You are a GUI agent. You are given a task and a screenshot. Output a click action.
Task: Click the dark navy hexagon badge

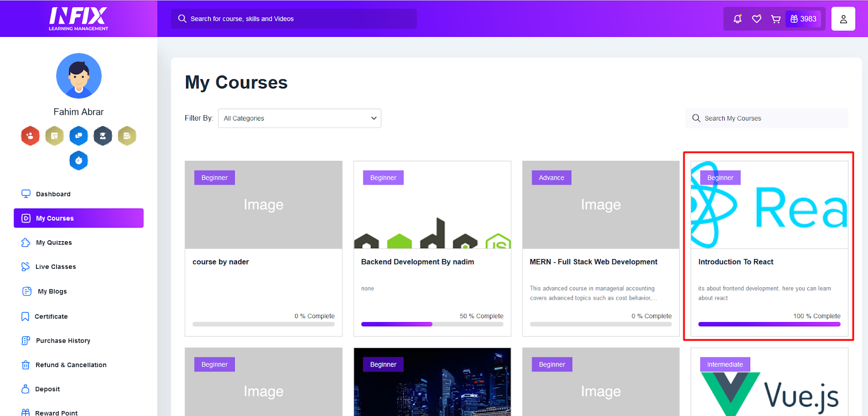(103, 136)
